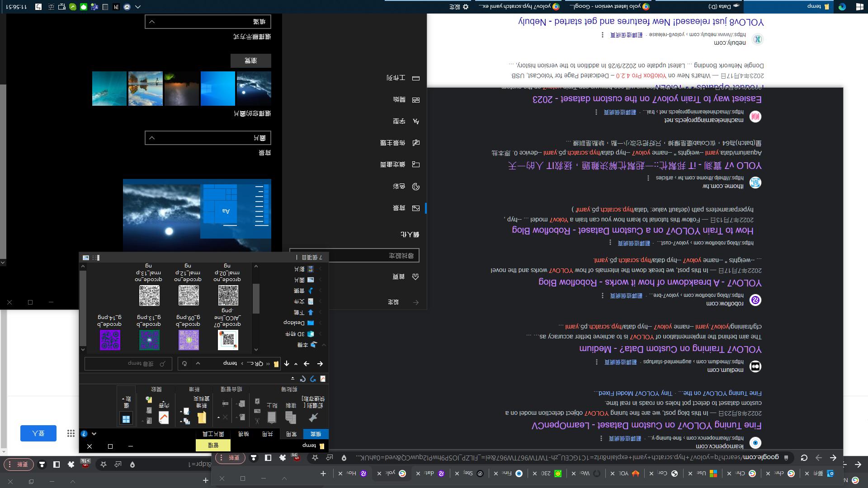Screen dimensions: 868x488
Task: Click the blue 登入 sign-in button
Action: click(x=38, y=433)
